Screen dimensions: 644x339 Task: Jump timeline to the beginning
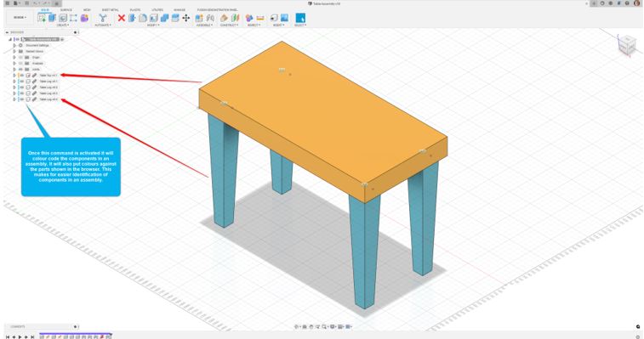[x=8, y=337]
